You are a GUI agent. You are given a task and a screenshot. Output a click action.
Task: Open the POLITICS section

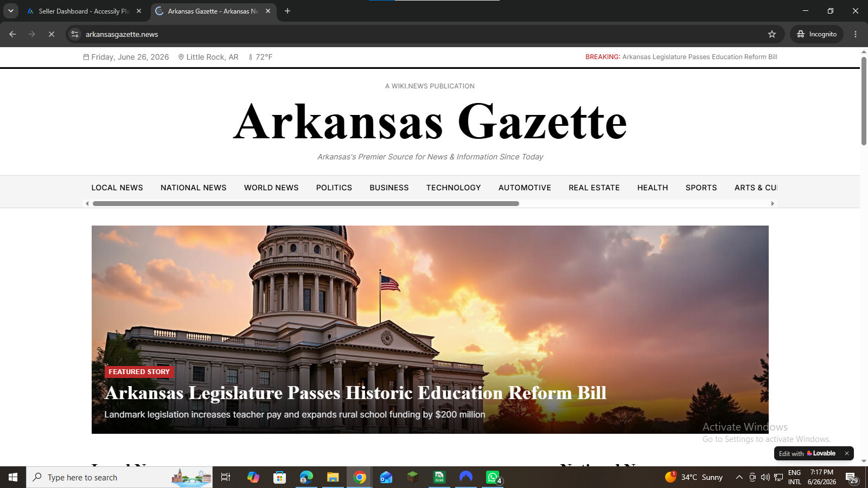click(334, 188)
